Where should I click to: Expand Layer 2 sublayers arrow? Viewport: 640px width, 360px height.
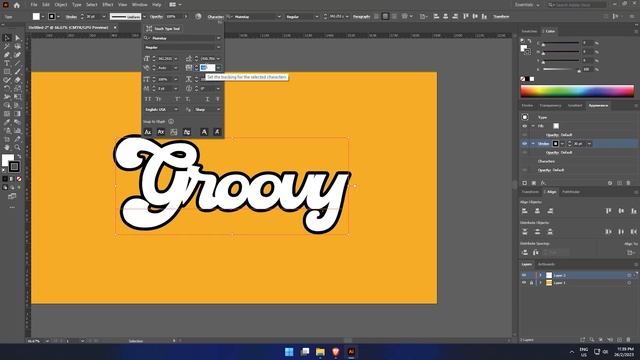click(540, 275)
